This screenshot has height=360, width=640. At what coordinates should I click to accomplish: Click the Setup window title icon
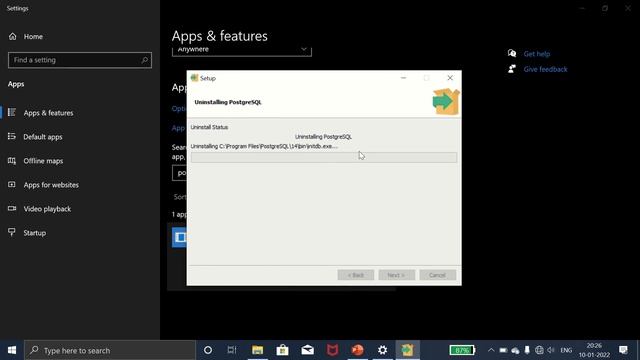pyautogui.click(x=194, y=78)
